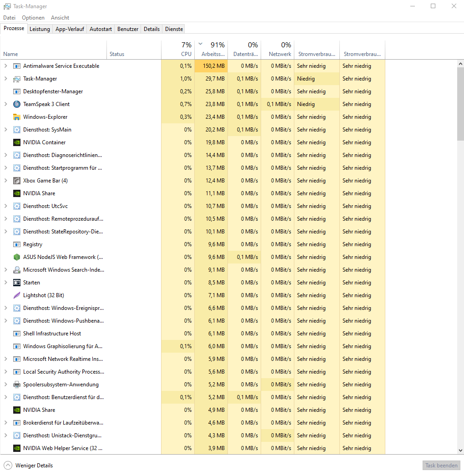The width and height of the screenshot is (464, 476).
Task: Click the NVIDIA Share icon with 4,9 MB
Action: point(17,410)
